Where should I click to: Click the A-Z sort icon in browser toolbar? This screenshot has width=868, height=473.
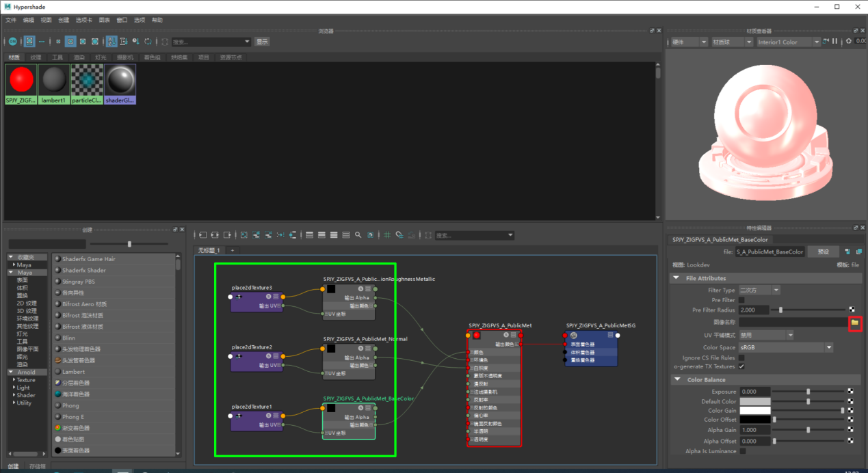[x=111, y=42]
